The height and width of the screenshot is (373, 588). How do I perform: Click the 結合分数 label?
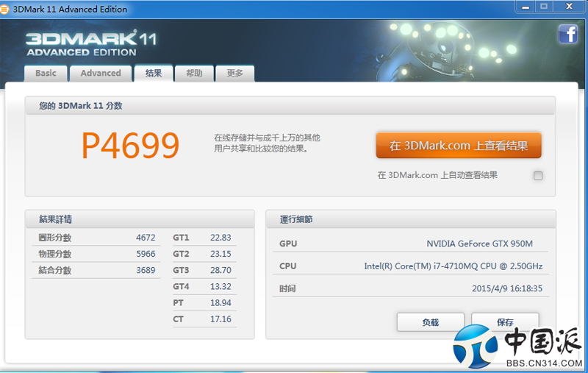[x=54, y=270]
